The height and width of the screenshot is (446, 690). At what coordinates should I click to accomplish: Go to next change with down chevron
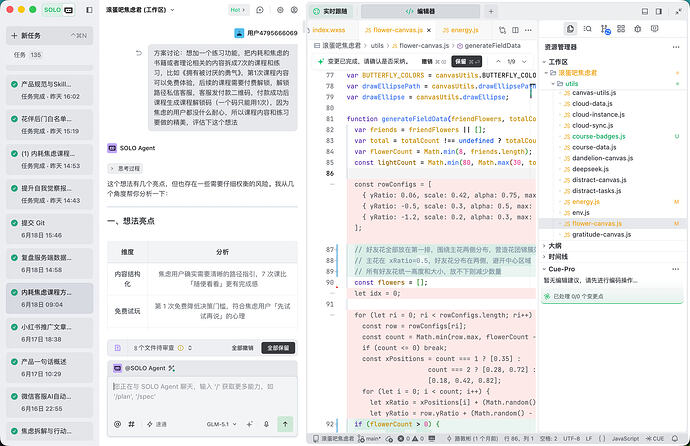tap(524, 62)
